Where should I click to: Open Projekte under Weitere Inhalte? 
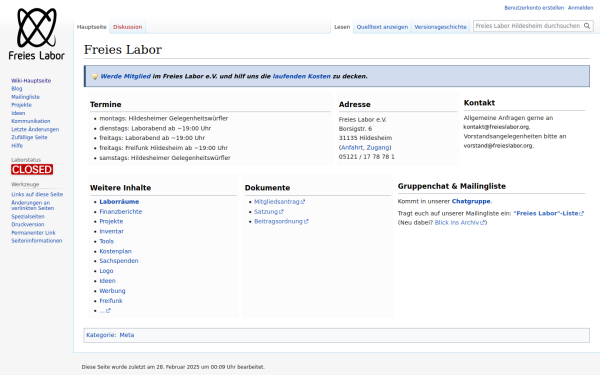tap(111, 222)
